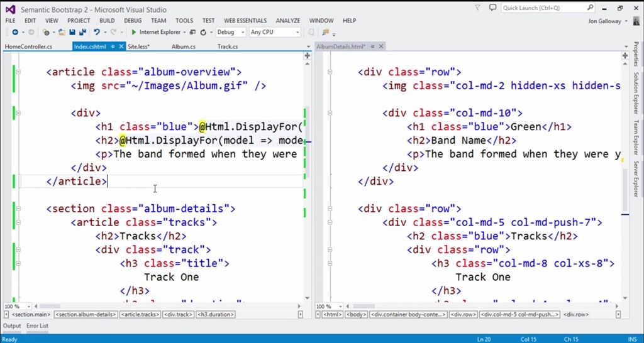This screenshot has width=644, height=343.
Task: Click the section.album-details breadcrumb
Action: click(86, 314)
